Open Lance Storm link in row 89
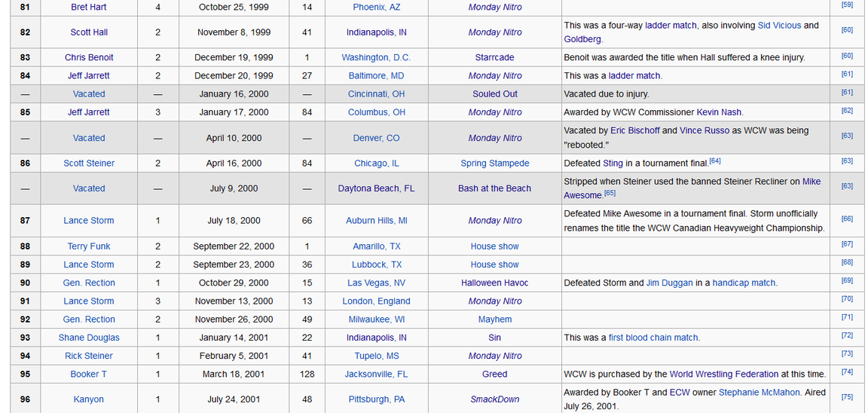 click(89, 265)
